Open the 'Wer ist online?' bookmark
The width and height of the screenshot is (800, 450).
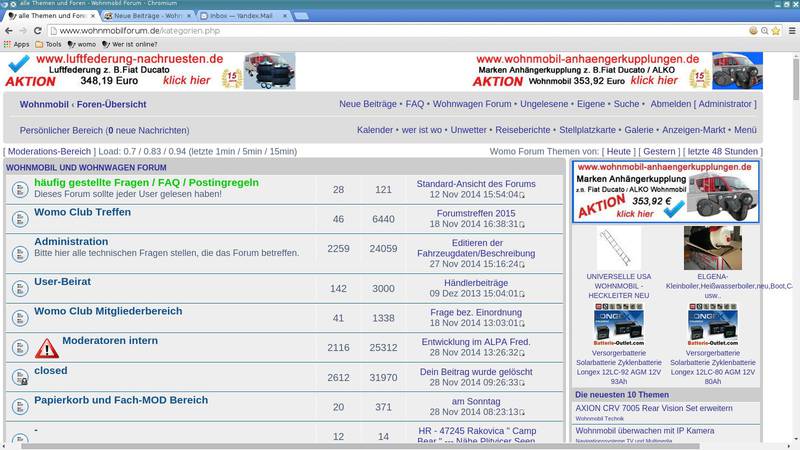pyautogui.click(x=130, y=44)
